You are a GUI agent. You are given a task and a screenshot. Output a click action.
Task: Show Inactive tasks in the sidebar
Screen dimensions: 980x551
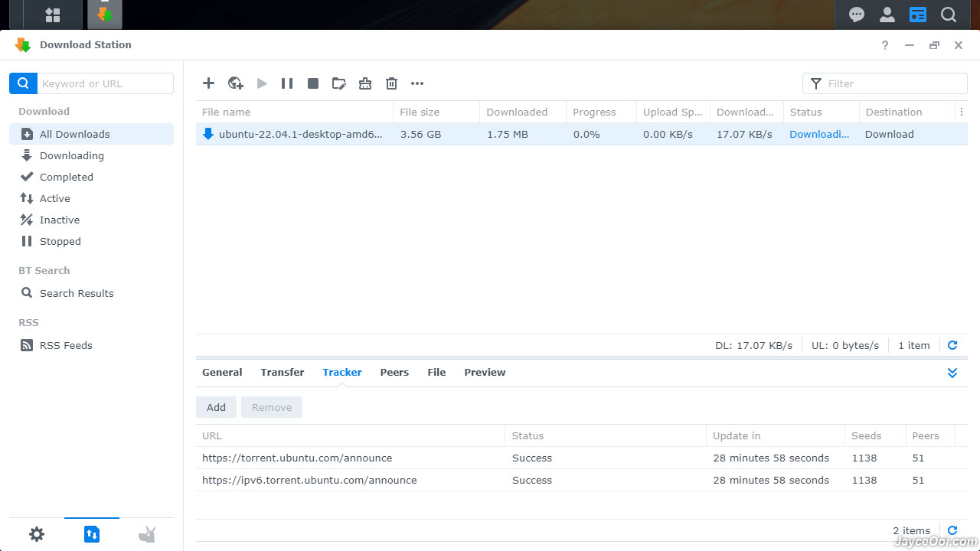(92, 220)
